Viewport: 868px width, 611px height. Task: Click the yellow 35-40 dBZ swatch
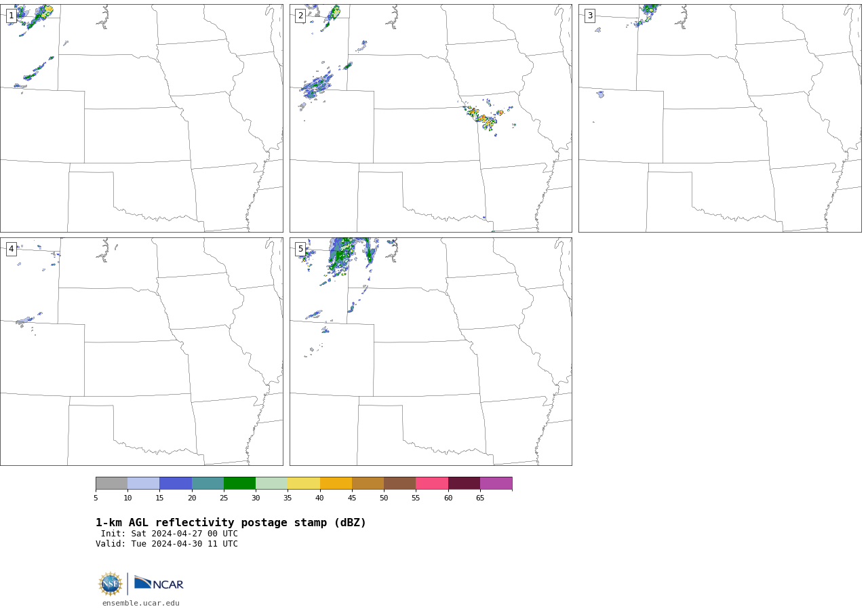(x=304, y=484)
